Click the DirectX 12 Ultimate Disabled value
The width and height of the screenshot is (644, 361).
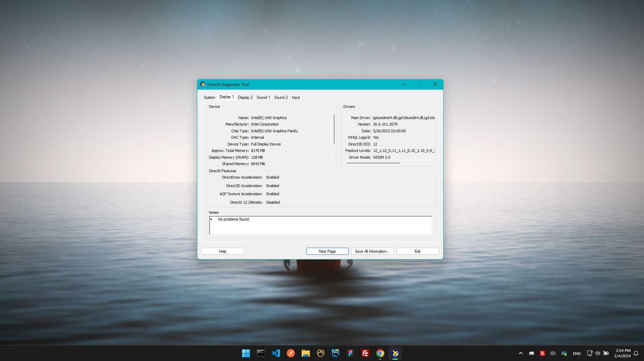(x=273, y=202)
